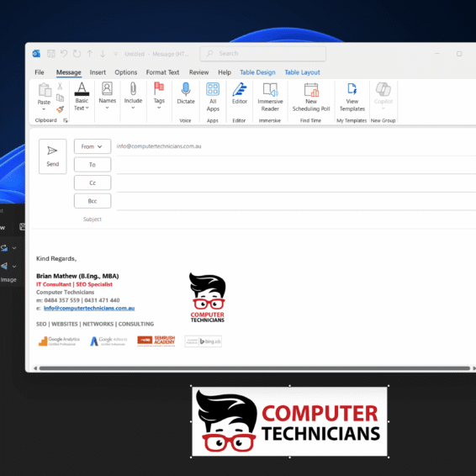Click the Copilot button

pos(383,96)
